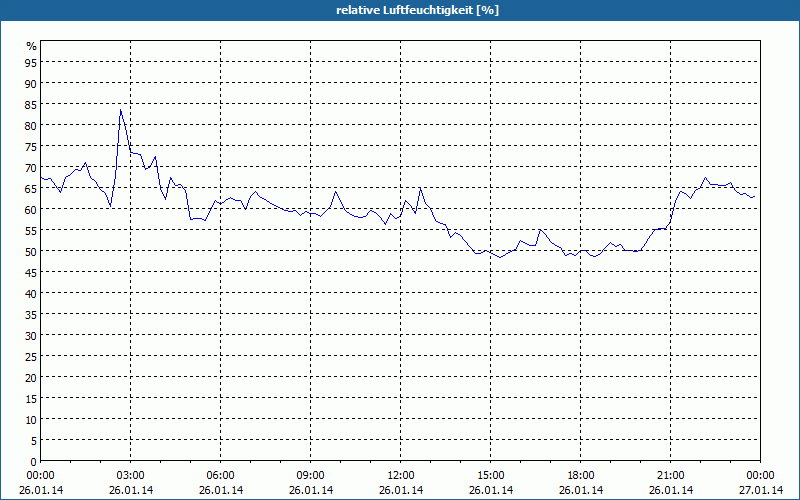
Task: Click the 25 value on the y-axis
Action: coord(31,356)
